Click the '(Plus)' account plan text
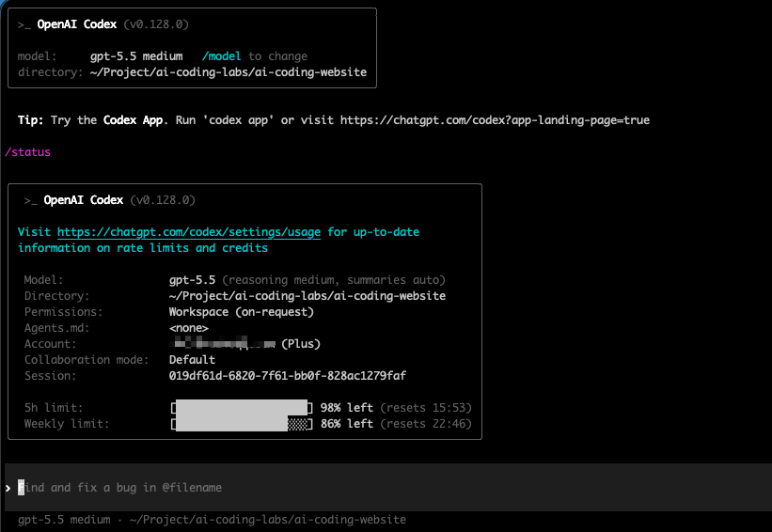 pyautogui.click(x=301, y=343)
